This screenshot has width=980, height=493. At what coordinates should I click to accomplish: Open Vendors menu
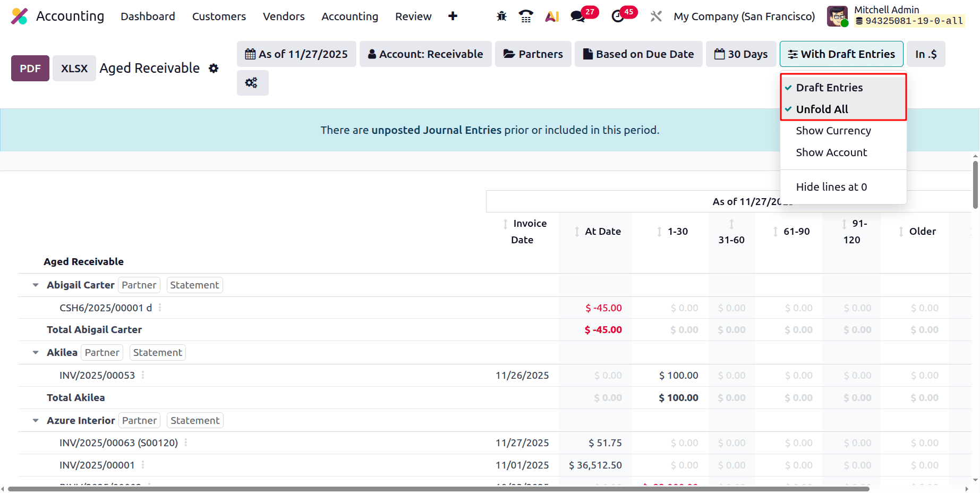pos(284,16)
